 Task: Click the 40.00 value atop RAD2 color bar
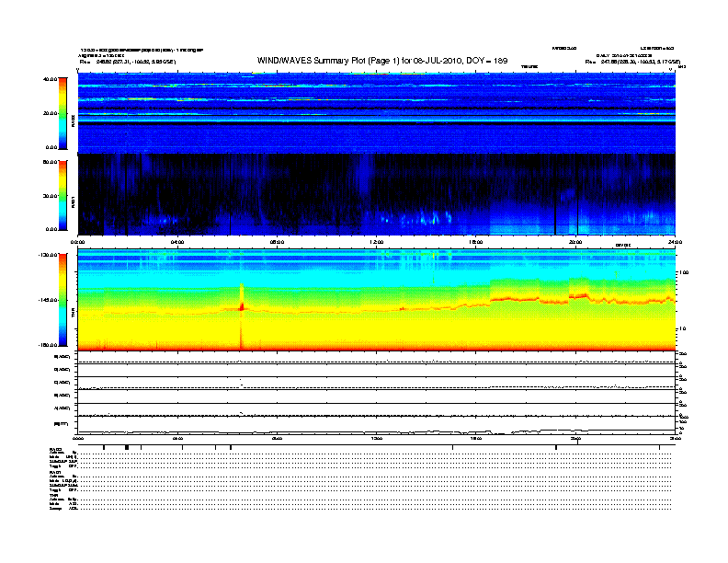(50, 79)
